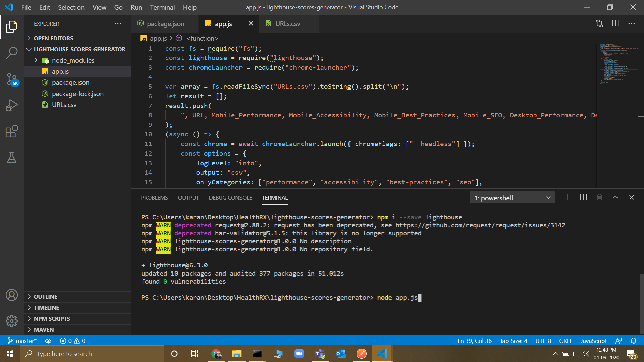
Task: Click JavaScript language mode in status bar
Action: (x=593, y=341)
